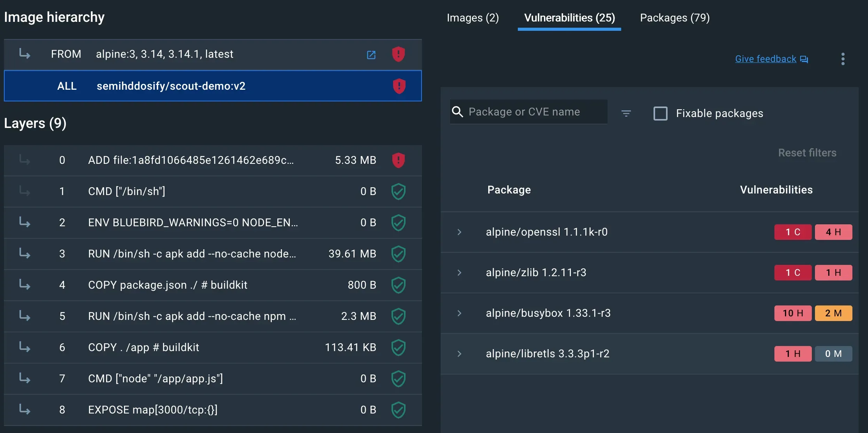Switch to the Packages (79) tab
This screenshot has height=433, width=868.
pyautogui.click(x=674, y=18)
